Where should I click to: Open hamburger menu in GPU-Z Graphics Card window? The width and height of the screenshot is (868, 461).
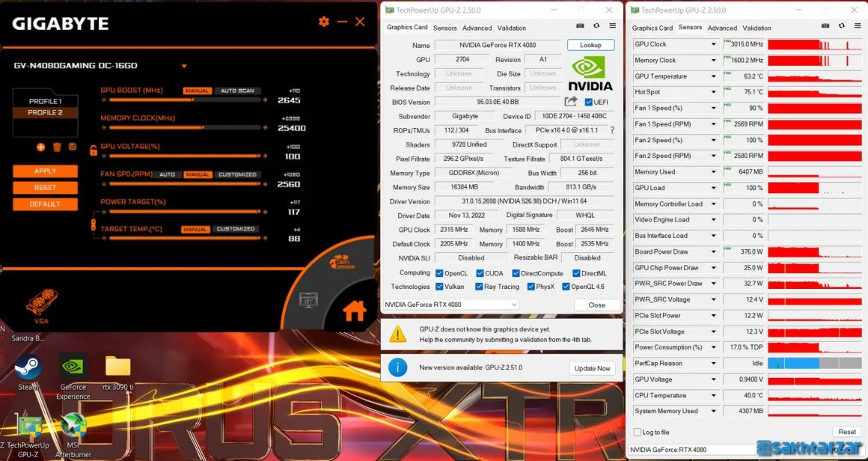tap(612, 26)
